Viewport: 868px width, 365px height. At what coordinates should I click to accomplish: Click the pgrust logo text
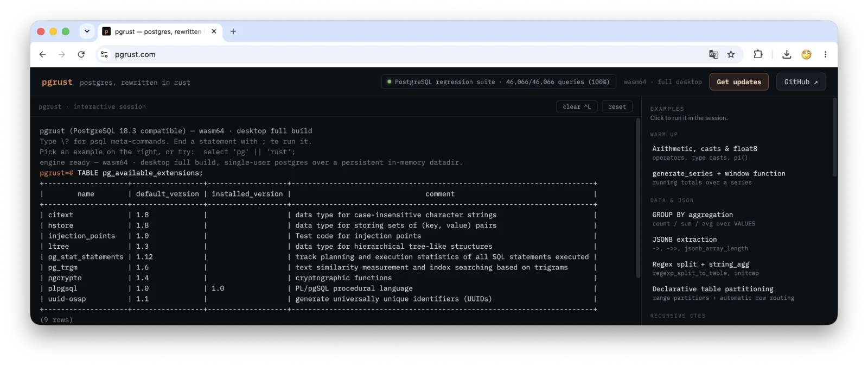click(x=57, y=82)
